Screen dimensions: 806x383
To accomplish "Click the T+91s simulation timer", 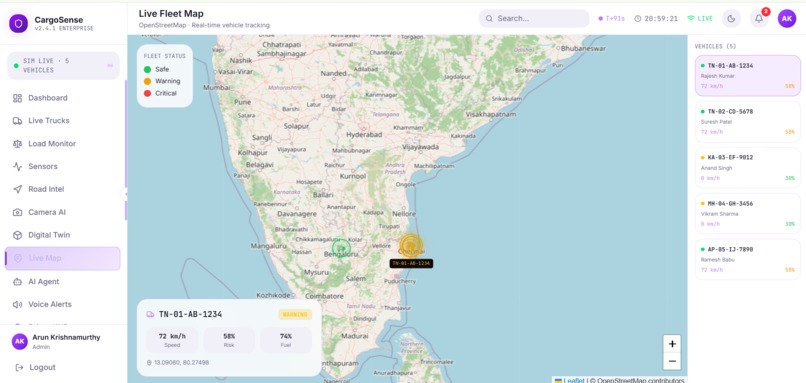I will click(611, 19).
